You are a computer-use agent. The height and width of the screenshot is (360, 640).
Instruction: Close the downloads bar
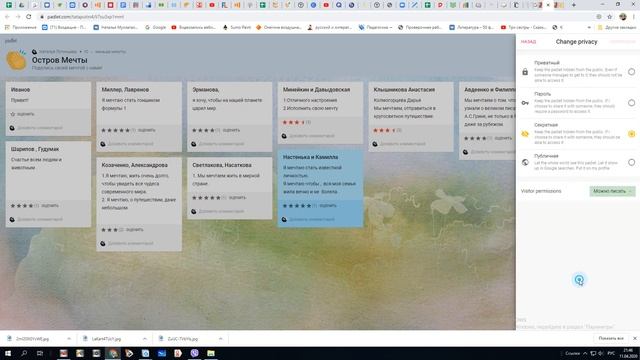coord(635,338)
